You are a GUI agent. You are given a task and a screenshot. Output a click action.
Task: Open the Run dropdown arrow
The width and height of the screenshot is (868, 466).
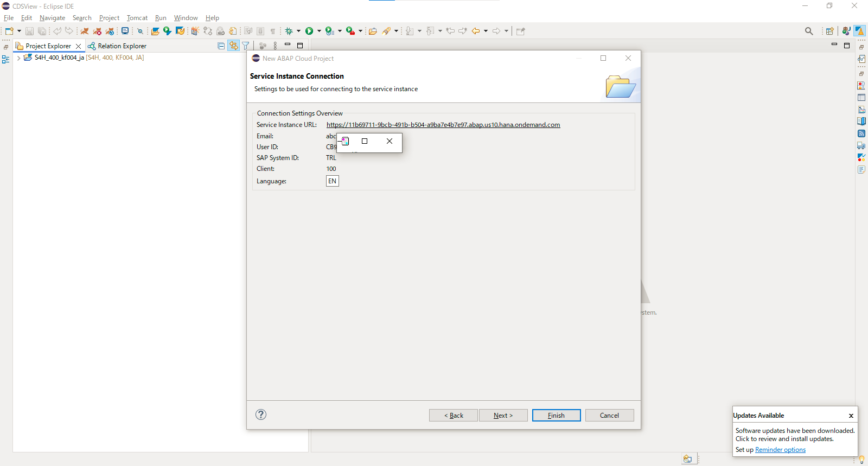coord(319,31)
